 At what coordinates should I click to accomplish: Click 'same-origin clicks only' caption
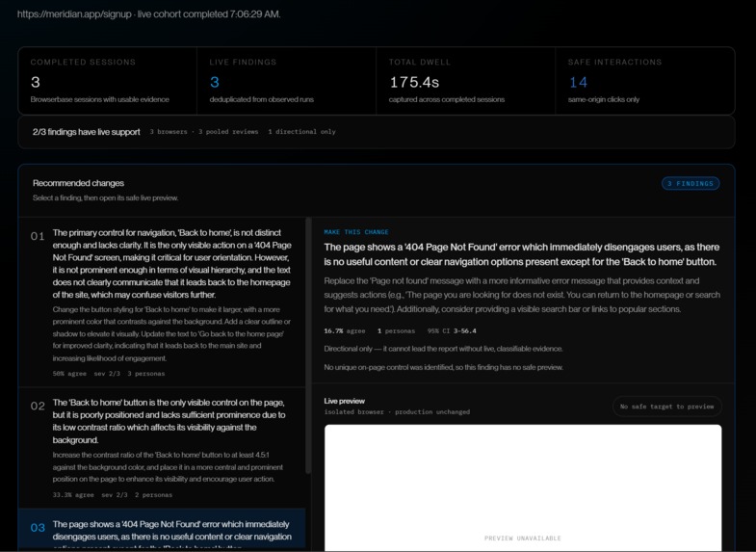coord(604,99)
